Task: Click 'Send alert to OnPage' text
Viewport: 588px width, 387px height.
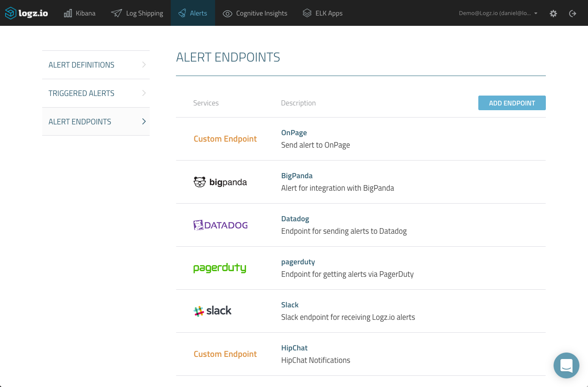Action: point(315,145)
